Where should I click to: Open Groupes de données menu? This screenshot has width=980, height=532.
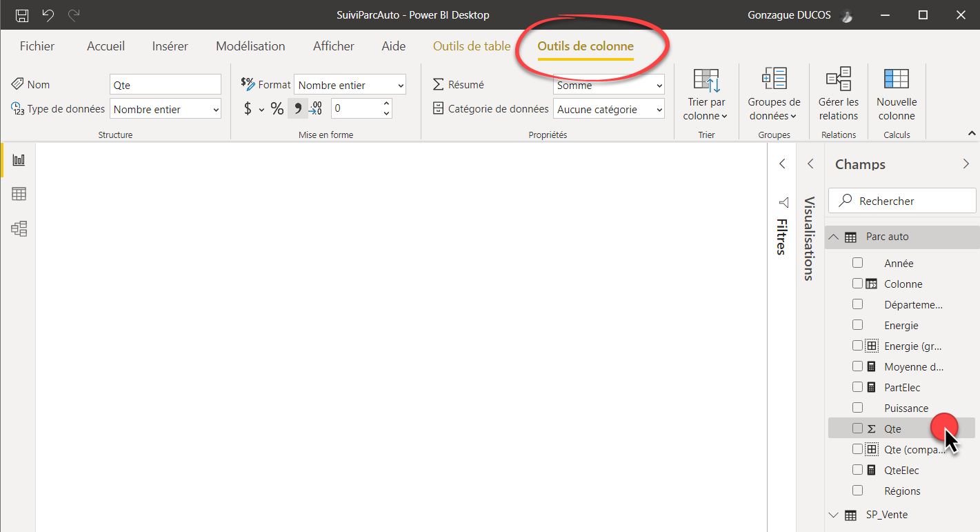(774, 95)
